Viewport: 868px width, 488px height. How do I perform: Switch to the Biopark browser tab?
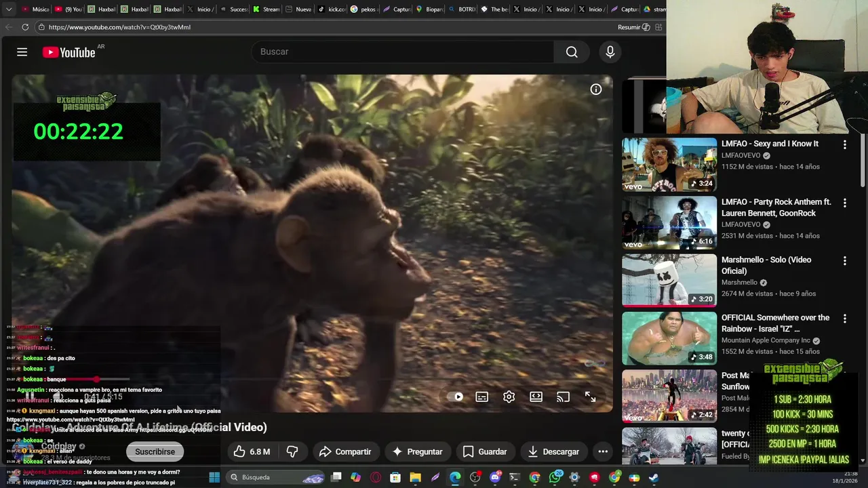pos(430,9)
